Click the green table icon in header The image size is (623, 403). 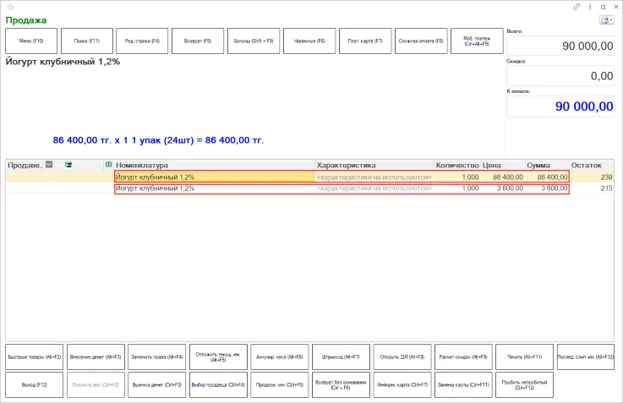click(68, 165)
